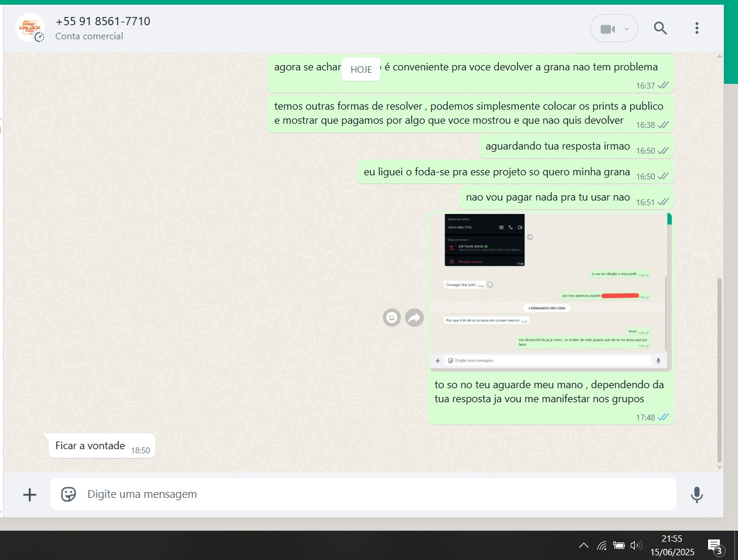Open the Wi-Fi network tray icon
The width and height of the screenshot is (738, 560).
click(601, 545)
